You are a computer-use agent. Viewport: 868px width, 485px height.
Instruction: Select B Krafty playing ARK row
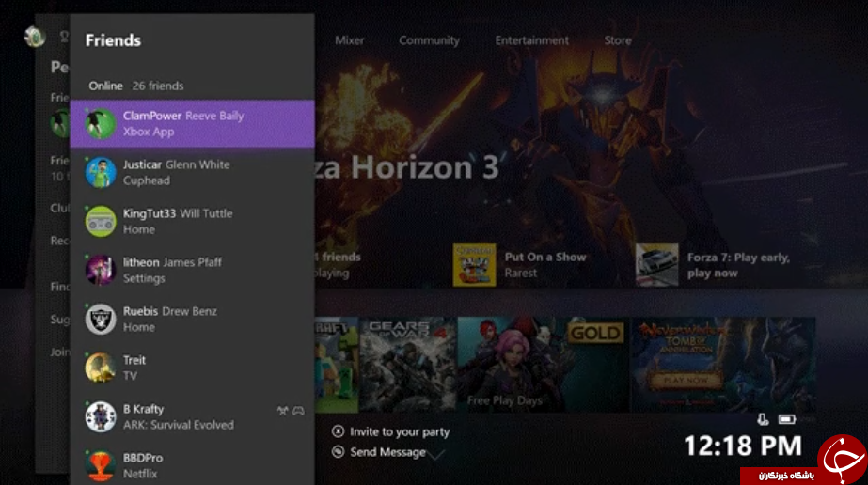point(192,416)
